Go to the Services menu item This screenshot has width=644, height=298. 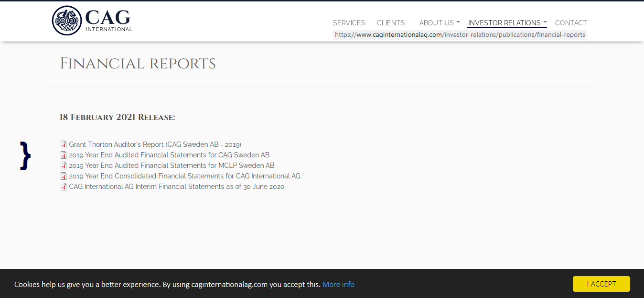pos(349,23)
